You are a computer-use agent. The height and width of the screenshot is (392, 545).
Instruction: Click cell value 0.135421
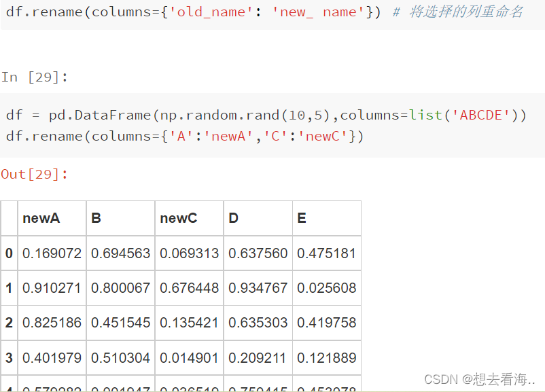click(x=189, y=323)
